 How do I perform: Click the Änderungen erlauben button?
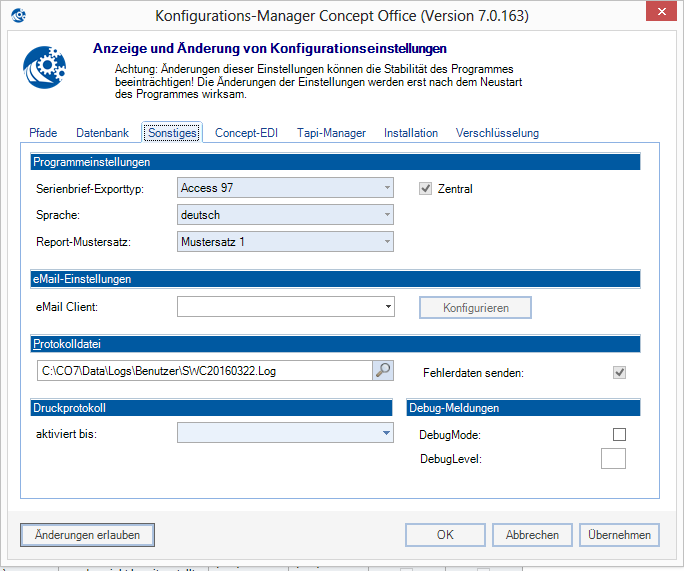click(88, 535)
